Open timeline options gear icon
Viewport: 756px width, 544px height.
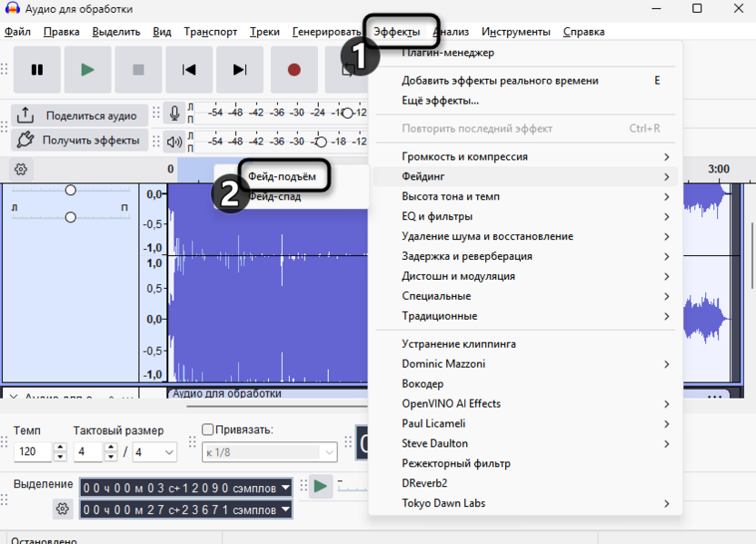pyautogui.click(x=21, y=169)
